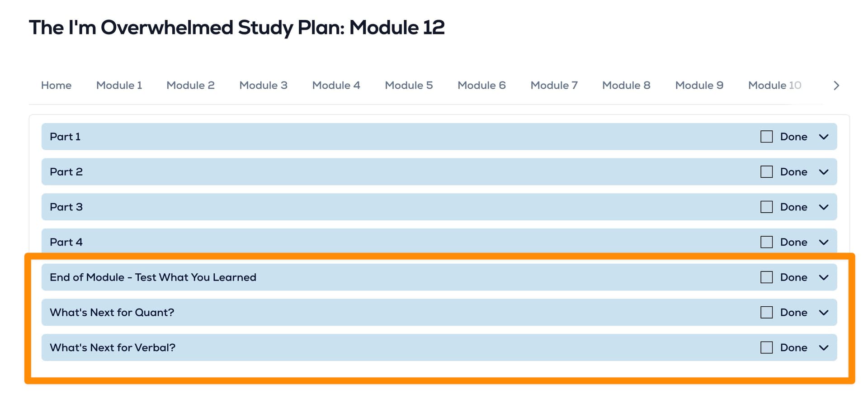Check the Done box for Part 1
The height and width of the screenshot is (409, 868).
[766, 137]
